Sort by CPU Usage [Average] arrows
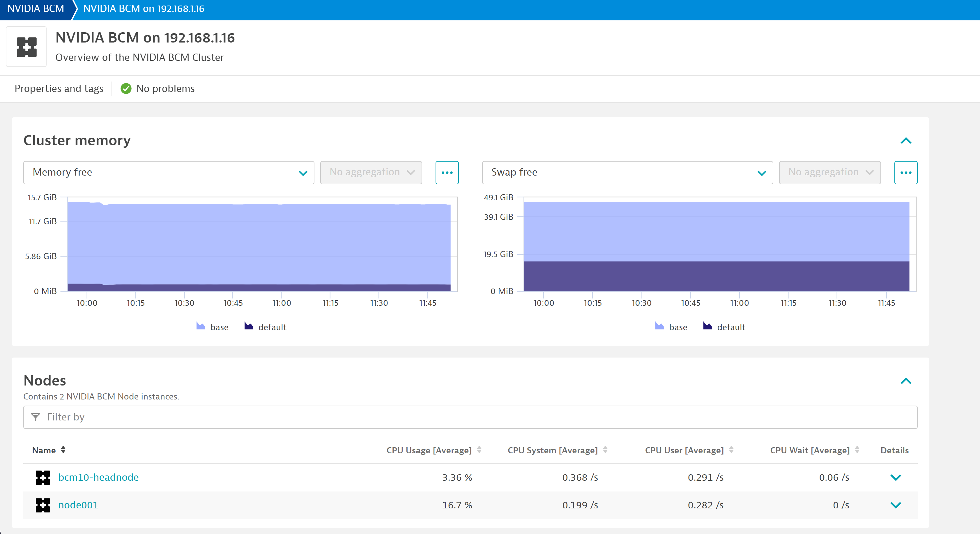Image resolution: width=980 pixels, height=534 pixels. (x=479, y=450)
